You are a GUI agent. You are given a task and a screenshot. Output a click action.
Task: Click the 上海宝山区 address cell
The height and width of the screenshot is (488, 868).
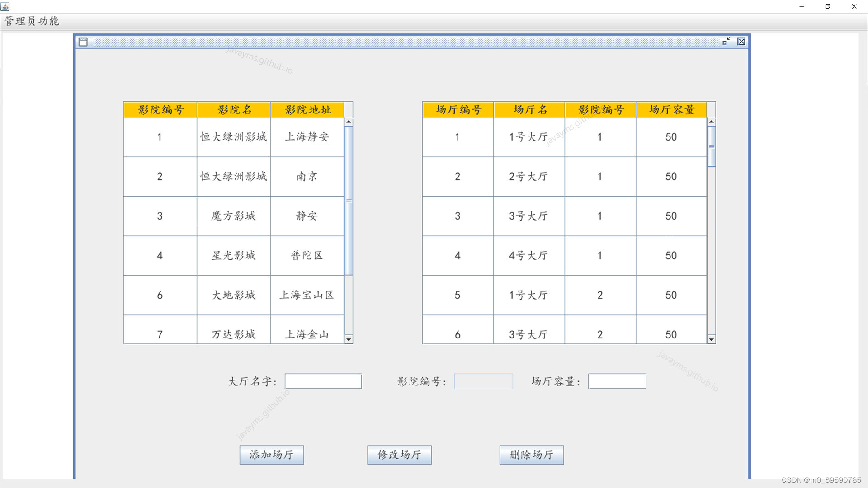pyautogui.click(x=307, y=295)
